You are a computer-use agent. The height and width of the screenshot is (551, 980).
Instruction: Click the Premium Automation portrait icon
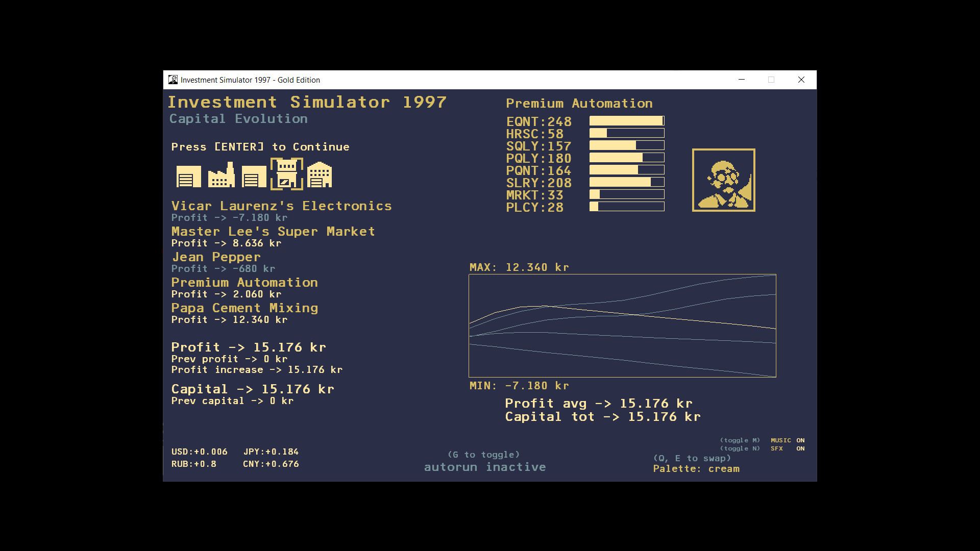(723, 180)
